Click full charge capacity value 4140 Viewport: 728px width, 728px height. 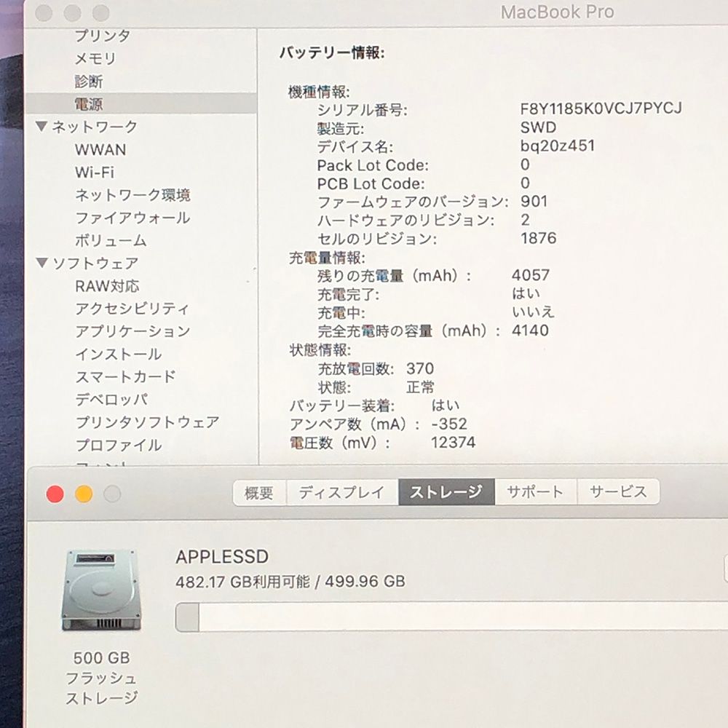[530, 330]
